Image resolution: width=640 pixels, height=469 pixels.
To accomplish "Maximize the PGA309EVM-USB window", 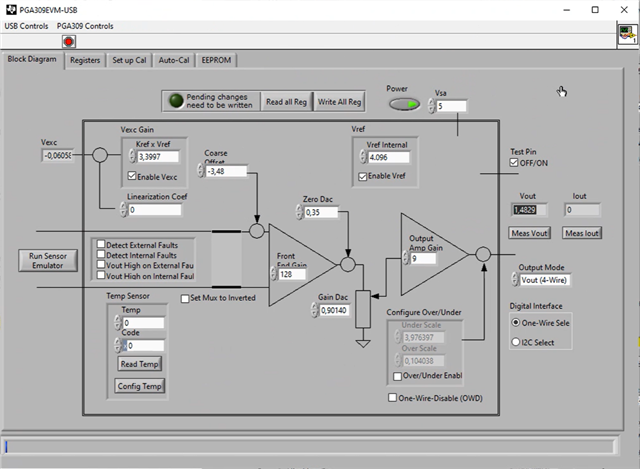I will (x=595, y=10).
